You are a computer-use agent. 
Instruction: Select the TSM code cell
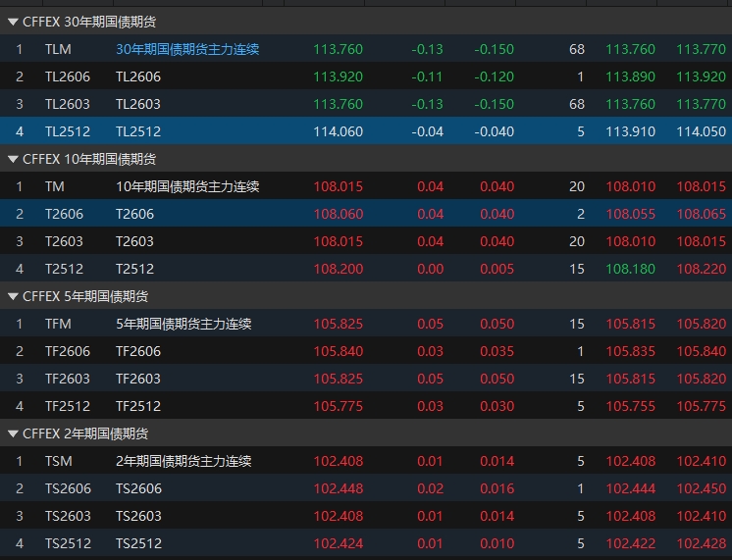pyautogui.click(x=59, y=461)
